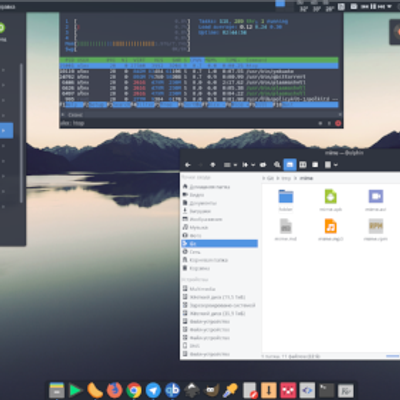Select mime.mp3 audio file in Dolphin

pyautogui.click(x=331, y=230)
